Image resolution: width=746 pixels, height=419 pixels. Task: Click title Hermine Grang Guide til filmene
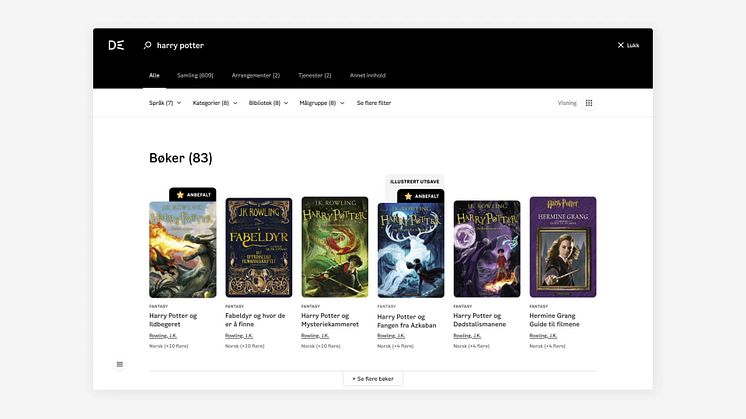click(x=554, y=320)
